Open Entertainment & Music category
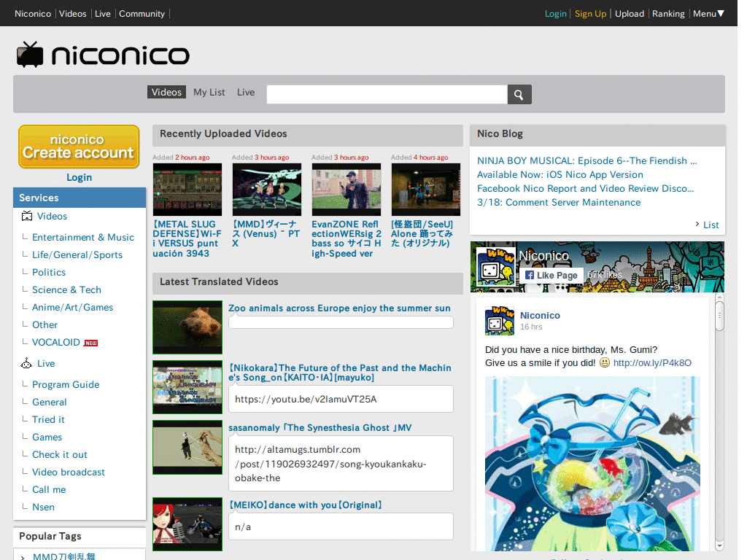Viewport: 747px width, 560px height. pyautogui.click(x=83, y=237)
